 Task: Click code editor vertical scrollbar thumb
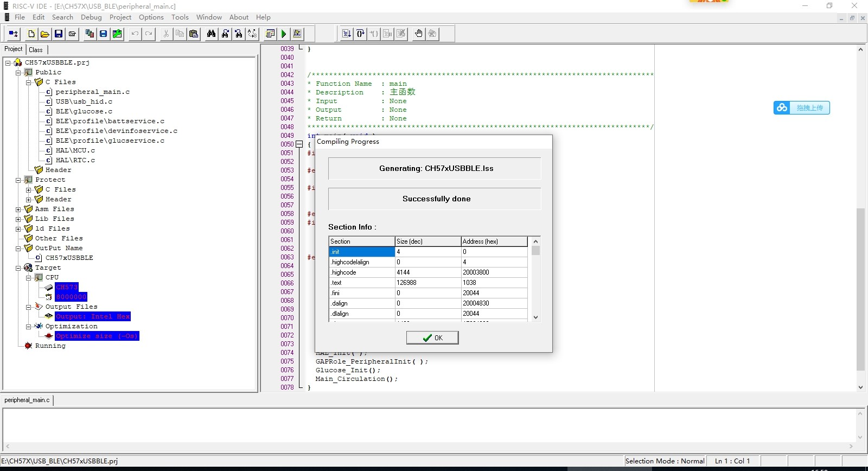860,289
